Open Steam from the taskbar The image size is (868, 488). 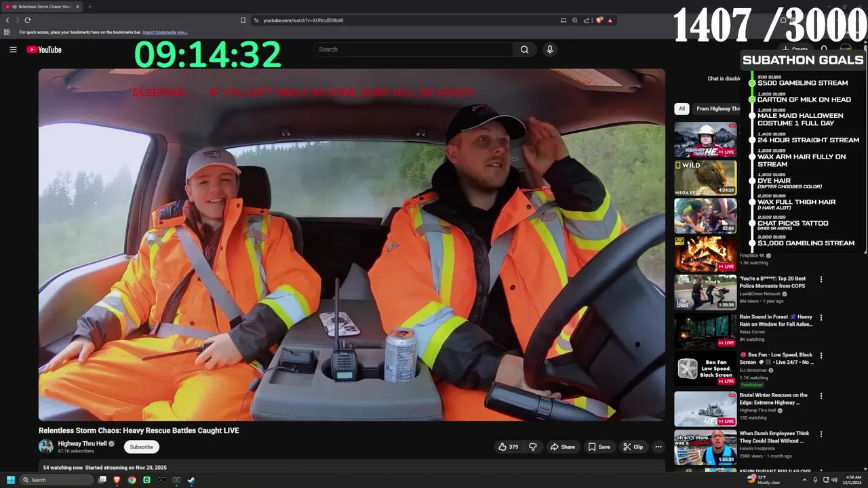click(191, 480)
